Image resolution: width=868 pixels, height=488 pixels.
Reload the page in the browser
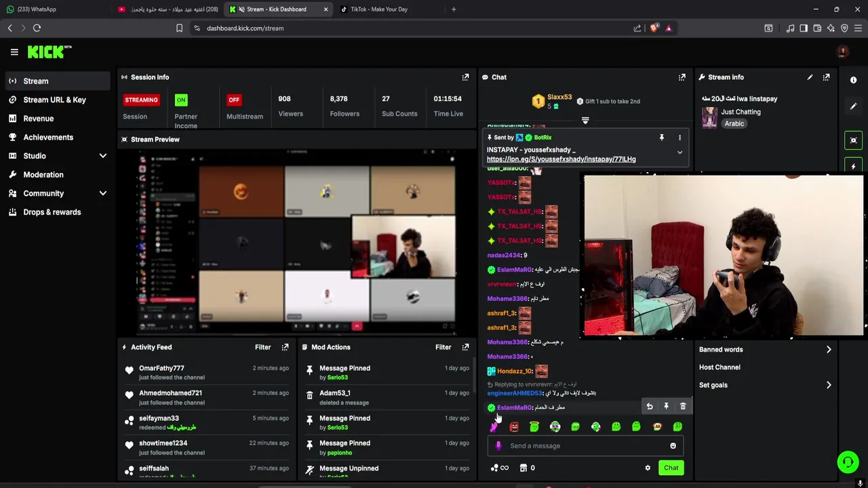point(37,28)
